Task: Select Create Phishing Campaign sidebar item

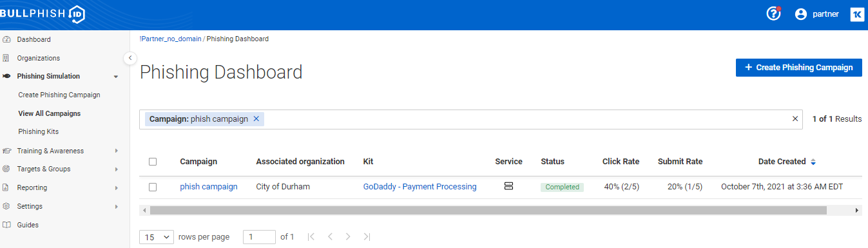Action: [59, 95]
